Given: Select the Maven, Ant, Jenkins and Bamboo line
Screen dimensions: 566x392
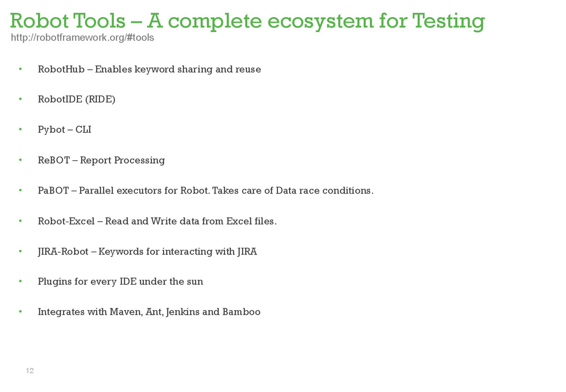Looking at the screenshot, I should point(149,312).
